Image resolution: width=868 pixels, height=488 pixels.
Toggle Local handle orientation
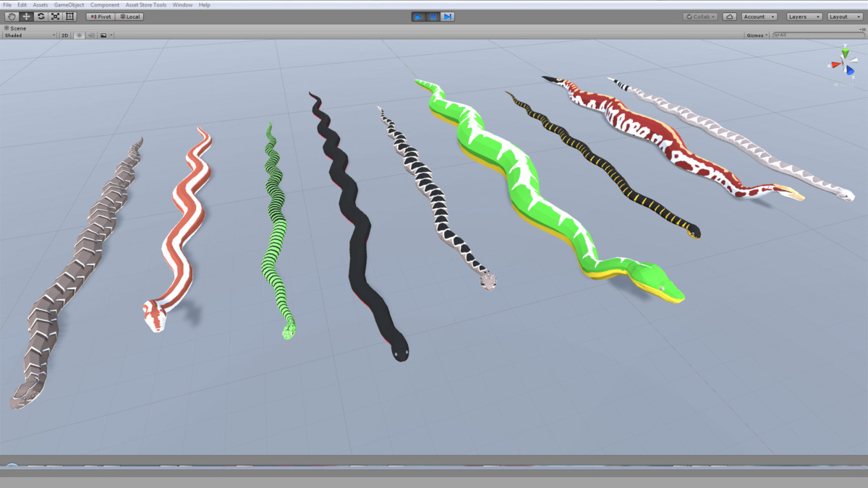click(x=129, y=16)
